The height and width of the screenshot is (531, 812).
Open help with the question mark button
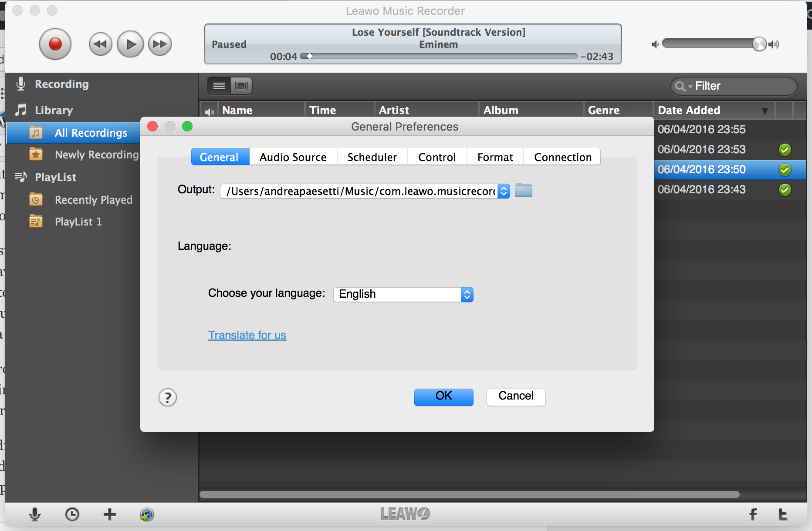168,397
